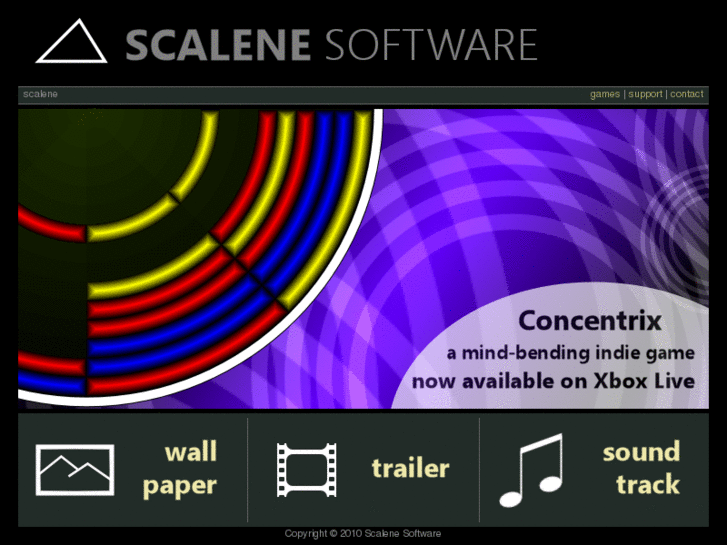Open the soundtrack music note icon
Image resolution: width=727 pixels, height=545 pixels.
(532, 470)
